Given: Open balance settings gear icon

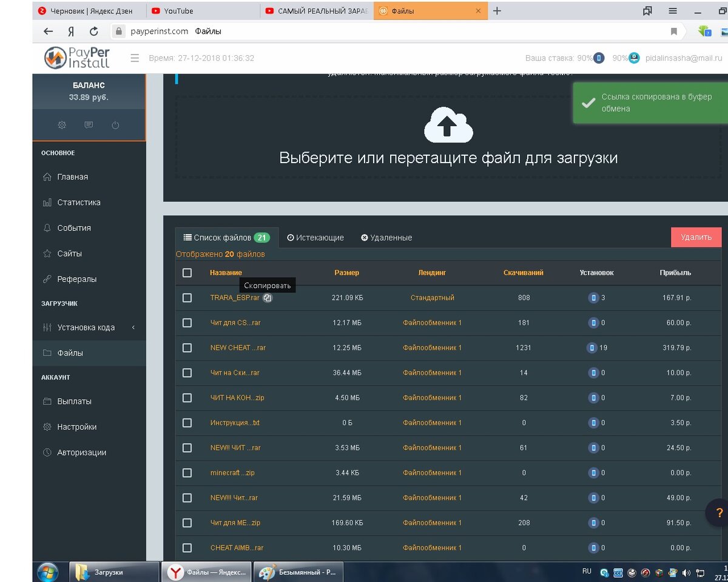Looking at the screenshot, I should [x=62, y=125].
